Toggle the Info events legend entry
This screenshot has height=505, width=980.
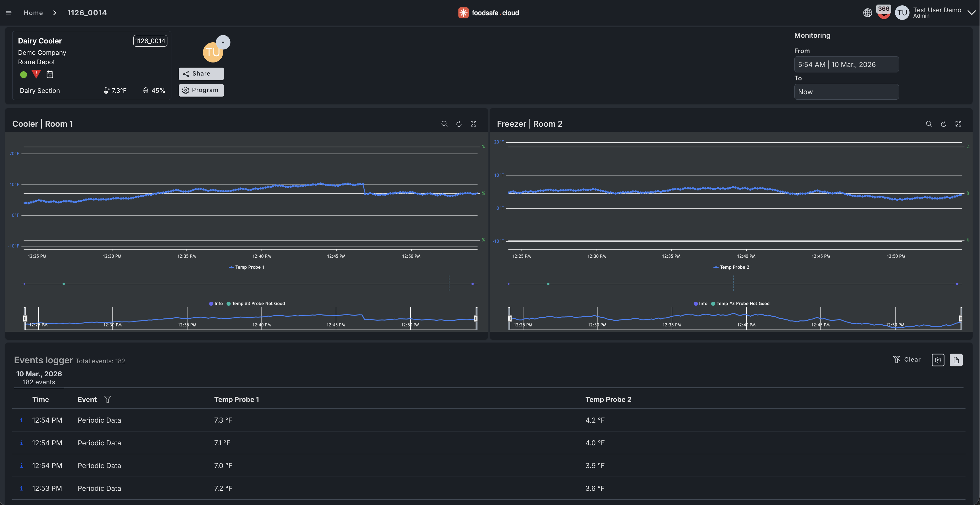[216, 303]
